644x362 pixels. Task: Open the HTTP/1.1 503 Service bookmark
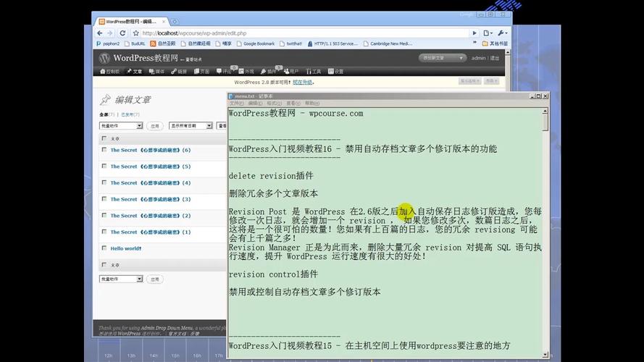[x=333, y=43]
